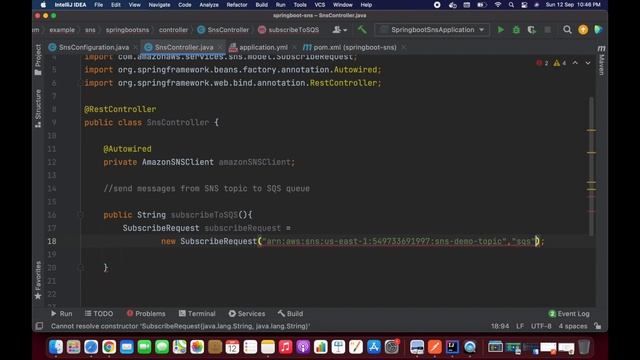Open IntelliJ IDEA icon in the Dock
Viewport: 640px width, 360px height.
coord(452,347)
